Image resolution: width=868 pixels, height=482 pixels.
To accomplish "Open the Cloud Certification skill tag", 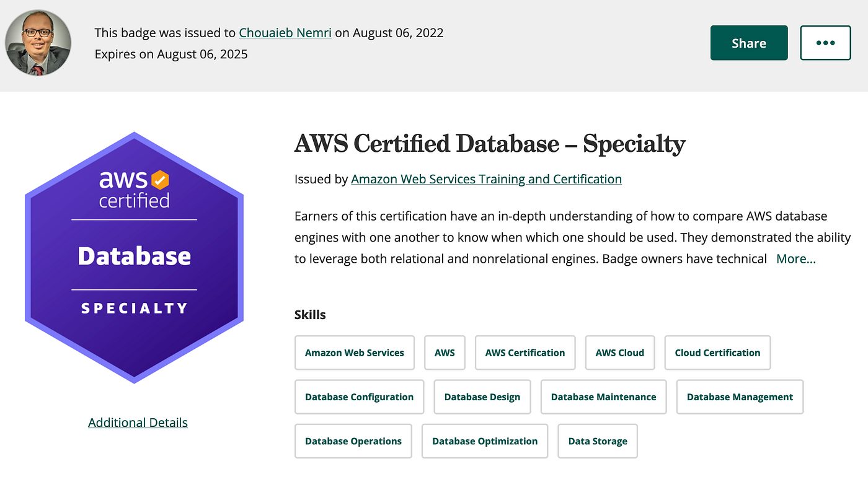I will coord(717,353).
